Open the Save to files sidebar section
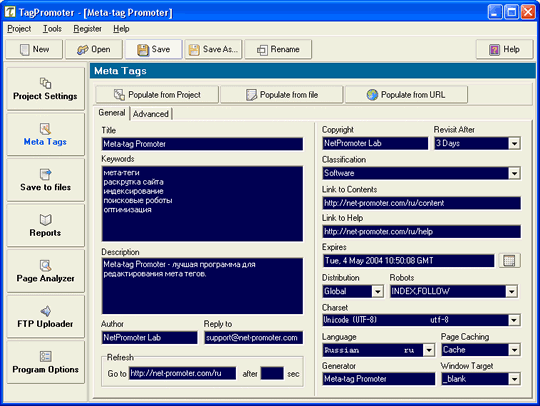Image resolution: width=540 pixels, height=406 pixels. pyautogui.click(x=45, y=180)
